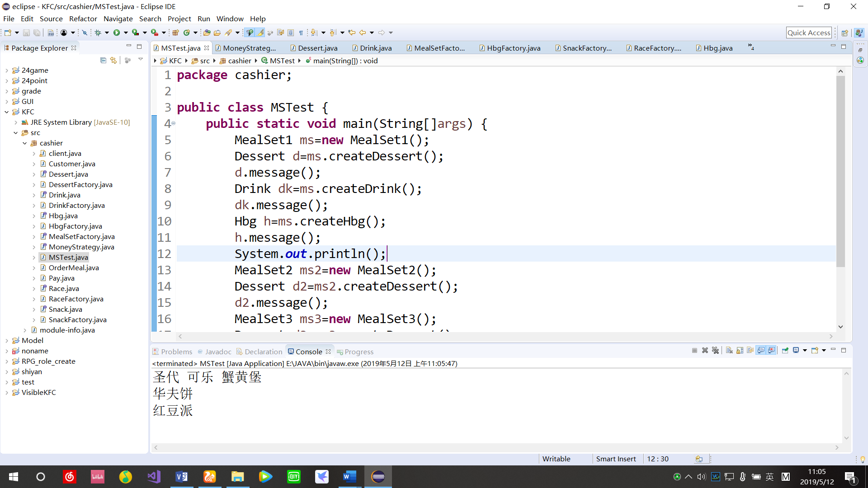Open the Search menu
Image resolution: width=868 pixels, height=488 pixels.
pyautogui.click(x=150, y=19)
